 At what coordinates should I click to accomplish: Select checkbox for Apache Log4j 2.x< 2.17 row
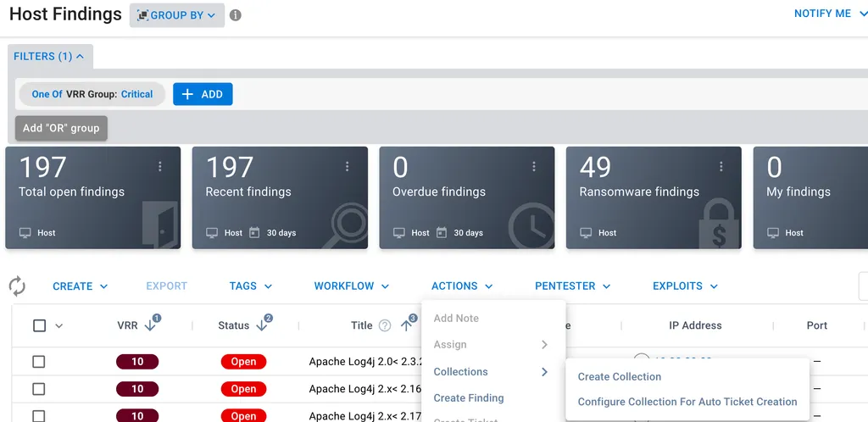click(39, 416)
